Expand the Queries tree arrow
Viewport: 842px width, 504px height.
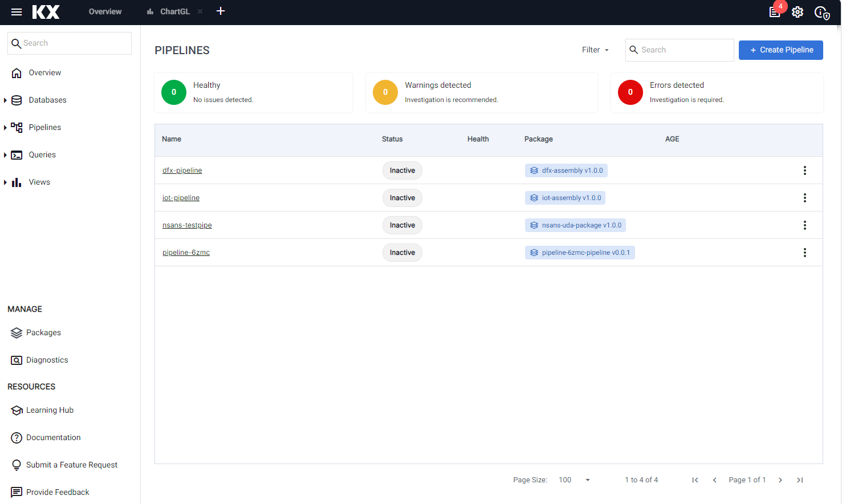(x=5, y=155)
